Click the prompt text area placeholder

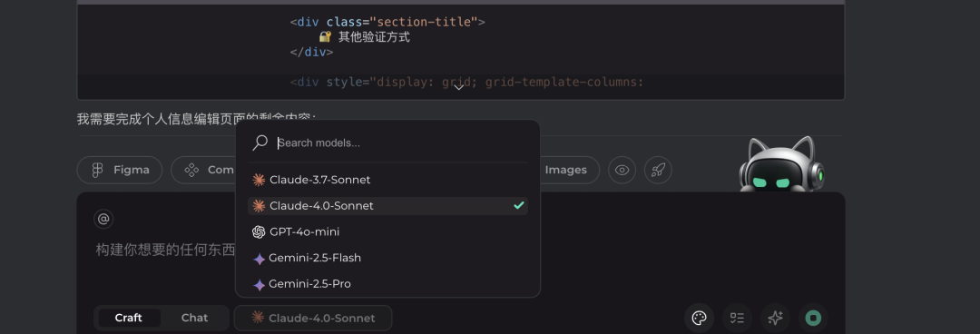click(166, 250)
